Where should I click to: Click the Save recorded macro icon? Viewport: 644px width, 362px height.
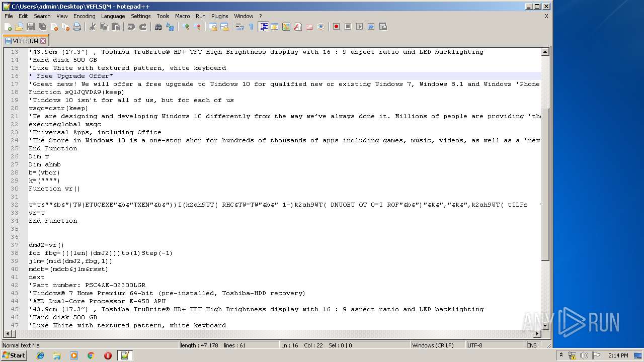382,27
